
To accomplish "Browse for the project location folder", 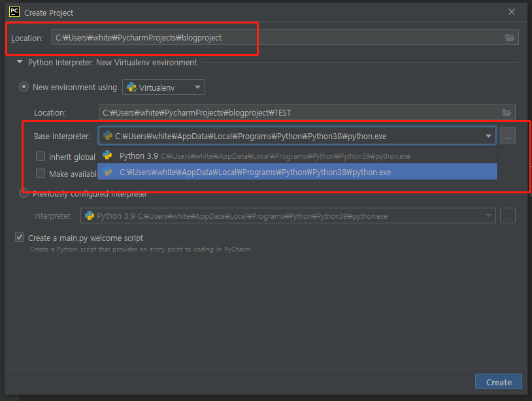I will click(509, 38).
